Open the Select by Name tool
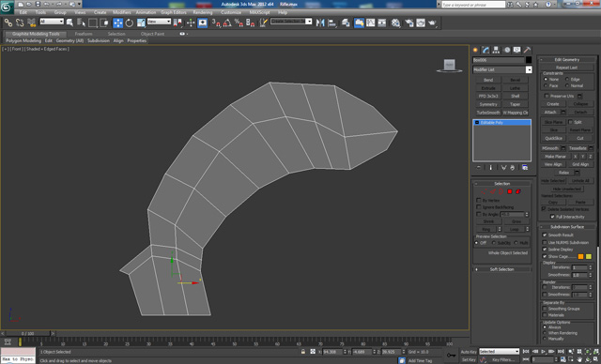The height and width of the screenshot is (364, 601). [82, 23]
